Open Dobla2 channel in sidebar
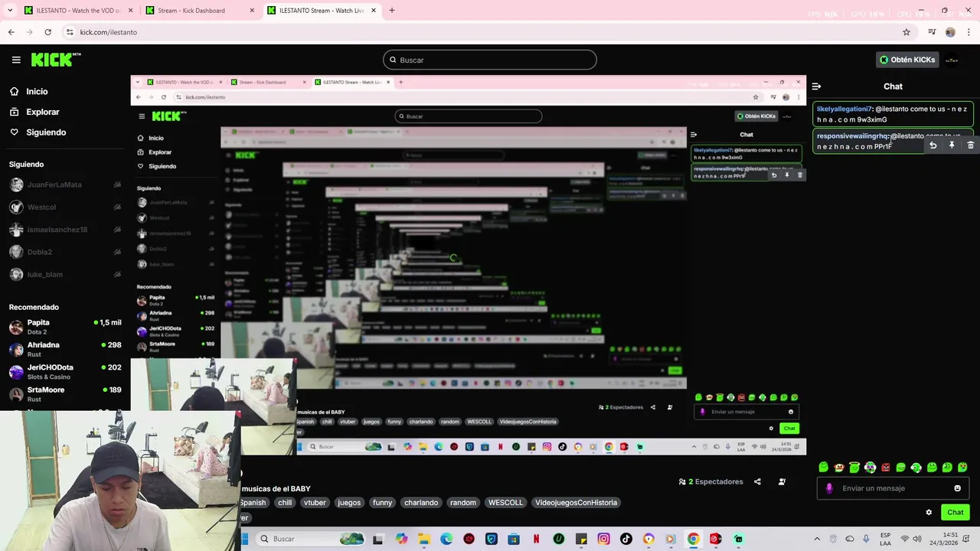This screenshot has height=551, width=980. (65, 252)
